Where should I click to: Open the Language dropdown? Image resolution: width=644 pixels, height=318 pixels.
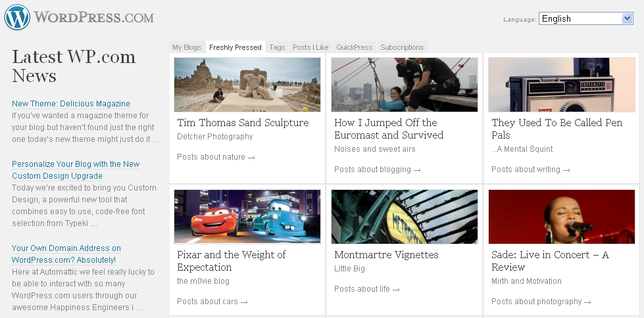585,18
